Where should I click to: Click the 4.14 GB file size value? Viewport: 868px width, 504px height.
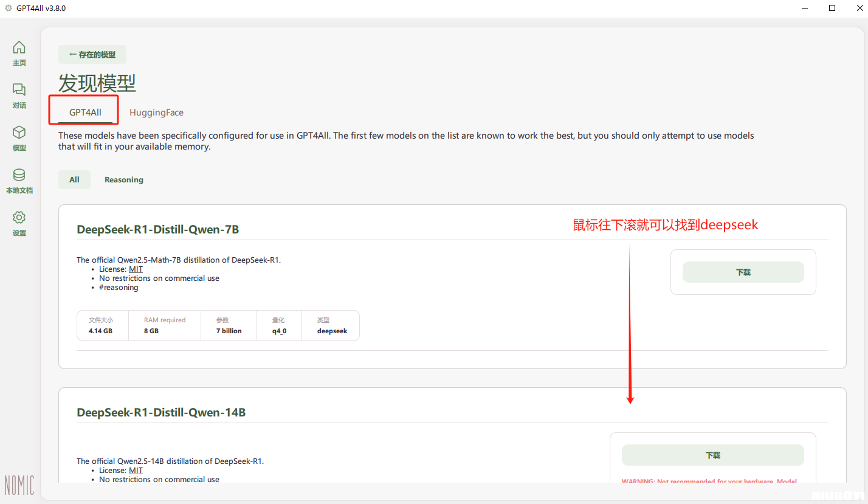click(x=100, y=331)
